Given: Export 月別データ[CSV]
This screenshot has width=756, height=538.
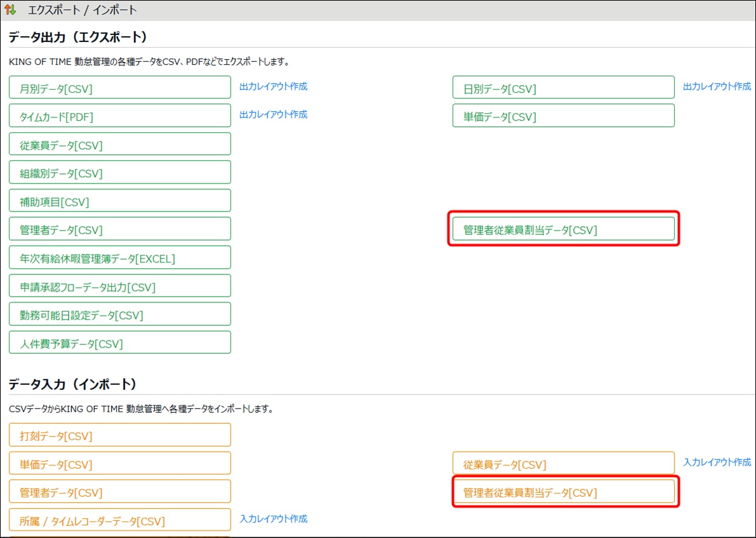Looking at the screenshot, I should (x=119, y=87).
